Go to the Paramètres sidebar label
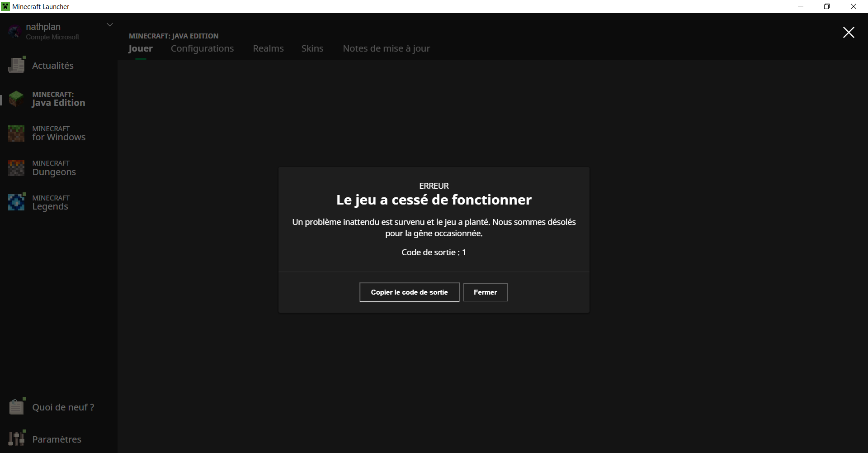The image size is (868, 453). 57,439
